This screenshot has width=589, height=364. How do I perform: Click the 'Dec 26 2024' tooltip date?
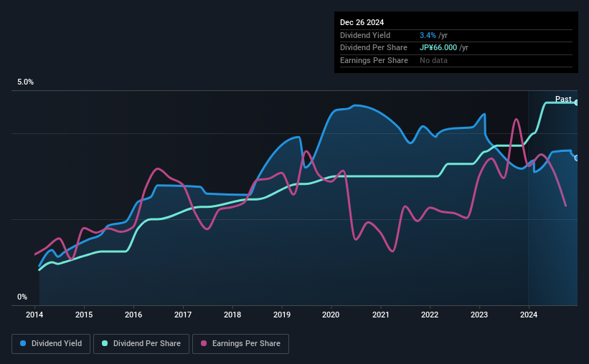362,22
